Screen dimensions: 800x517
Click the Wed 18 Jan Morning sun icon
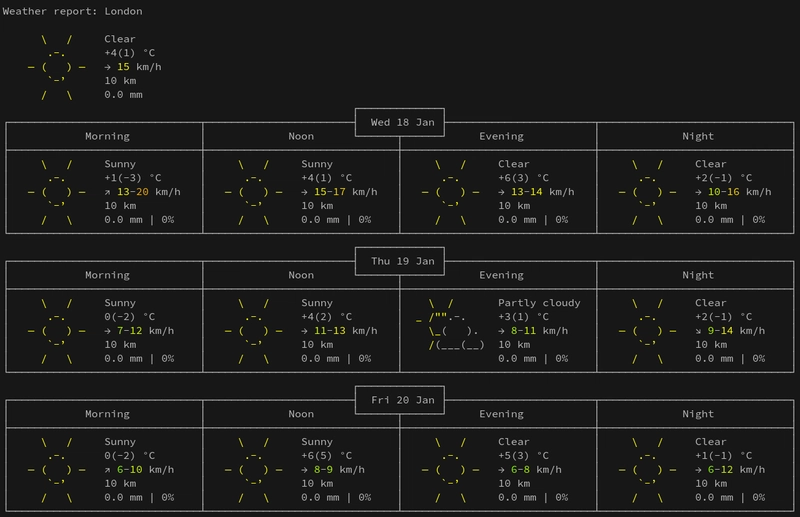(x=56, y=192)
